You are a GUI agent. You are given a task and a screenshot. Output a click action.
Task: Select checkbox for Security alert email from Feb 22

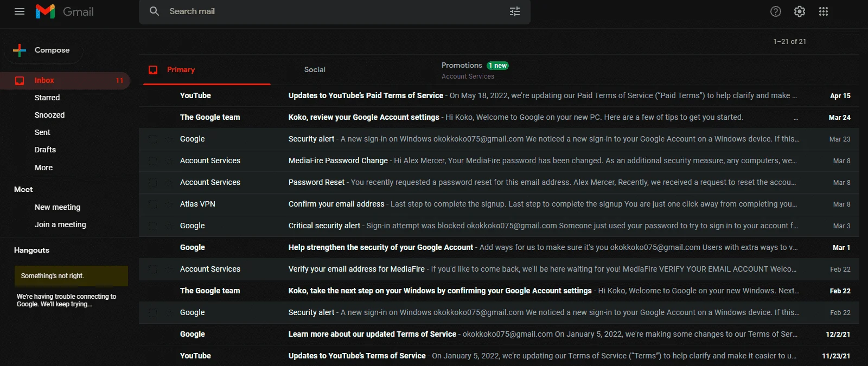154,312
